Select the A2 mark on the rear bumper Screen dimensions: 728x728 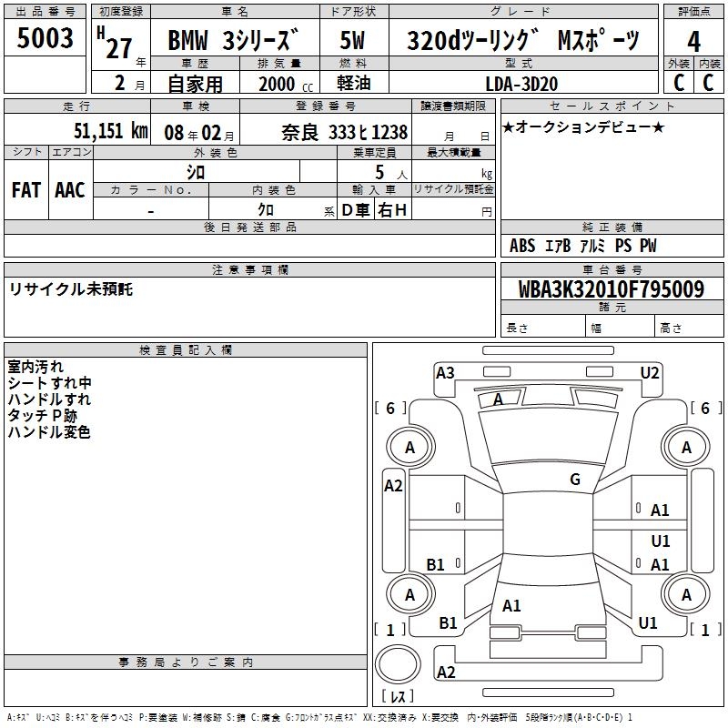(446, 672)
